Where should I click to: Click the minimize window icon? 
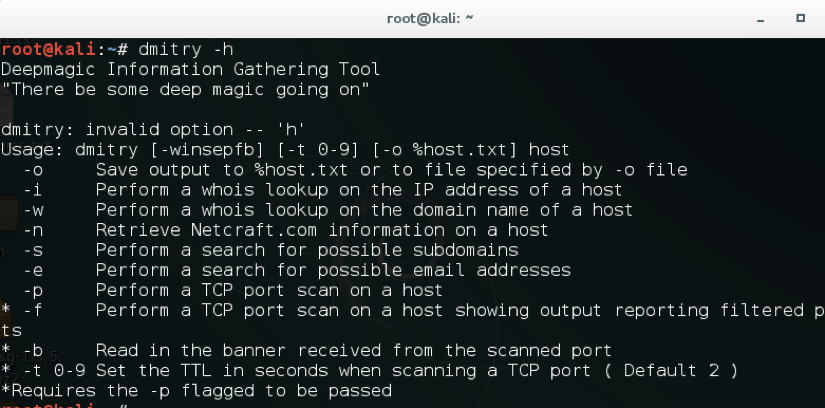760,19
